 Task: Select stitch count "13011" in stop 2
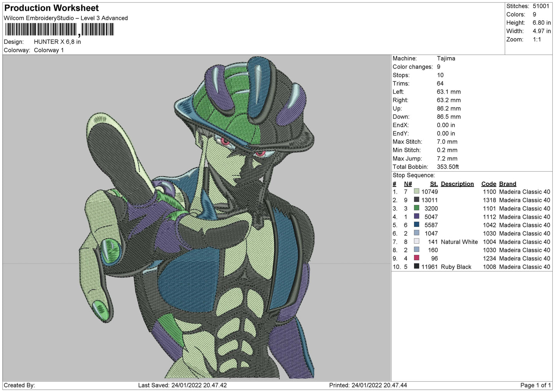click(429, 200)
